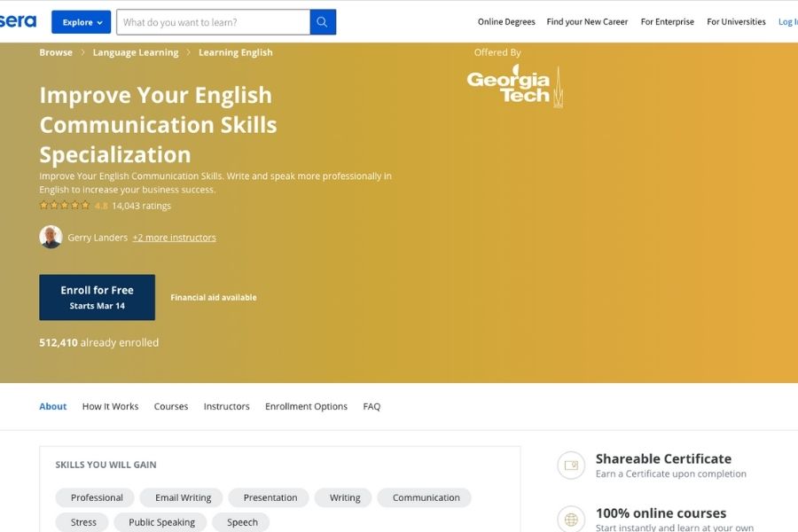This screenshot has height=532, width=798.
Task: Open Enrollment Options tab
Action: pyautogui.click(x=307, y=406)
